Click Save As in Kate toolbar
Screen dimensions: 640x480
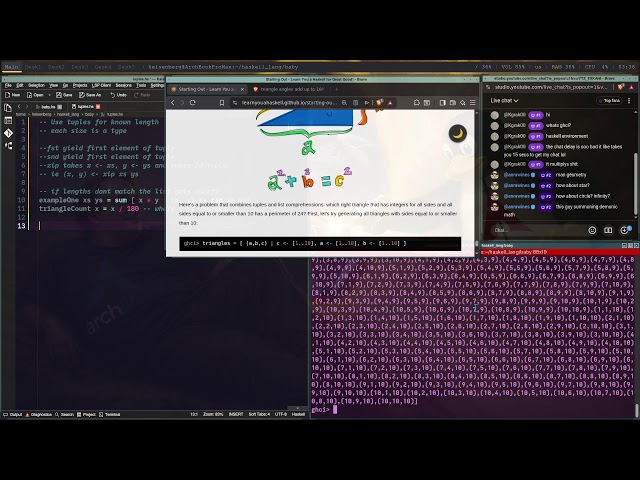click(90, 95)
